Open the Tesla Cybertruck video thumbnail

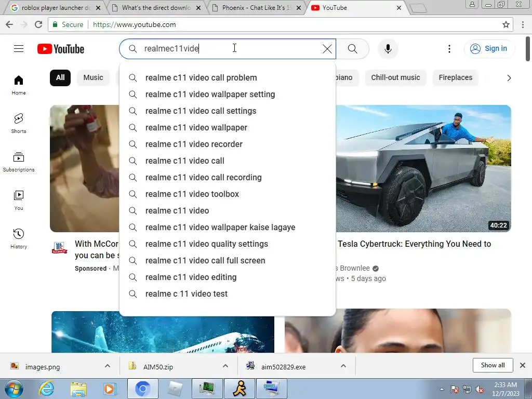(423, 169)
